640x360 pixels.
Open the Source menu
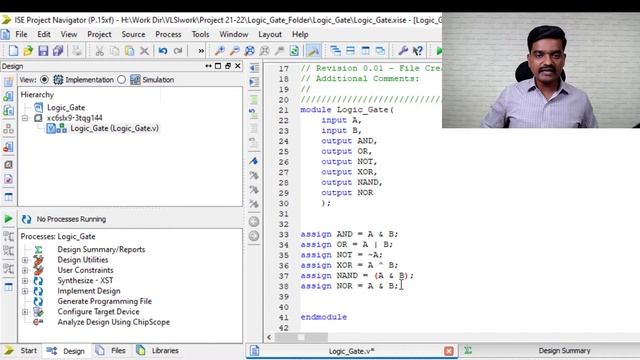[x=133, y=34]
